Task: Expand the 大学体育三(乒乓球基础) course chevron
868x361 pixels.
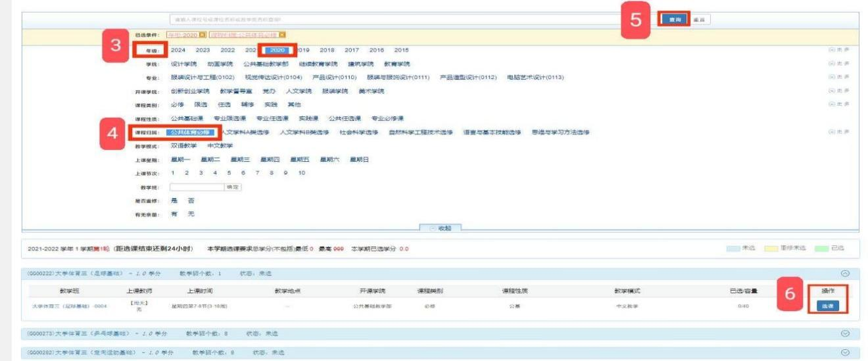Action: 845,333
